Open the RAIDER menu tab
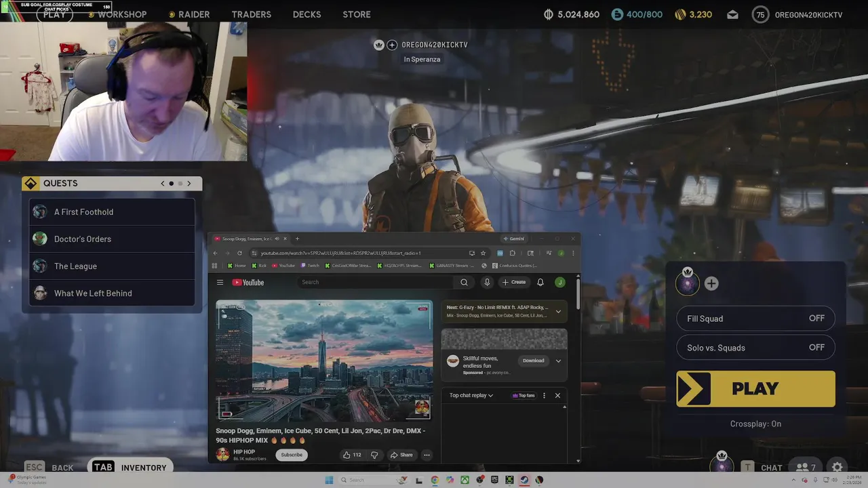This screenshot has height=488, width=868. [x=194, y=14]
